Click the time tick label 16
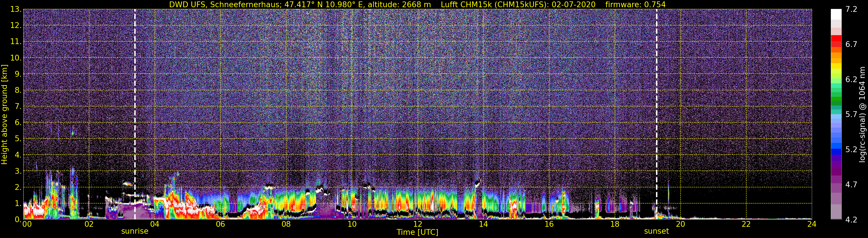 (549, 224)
